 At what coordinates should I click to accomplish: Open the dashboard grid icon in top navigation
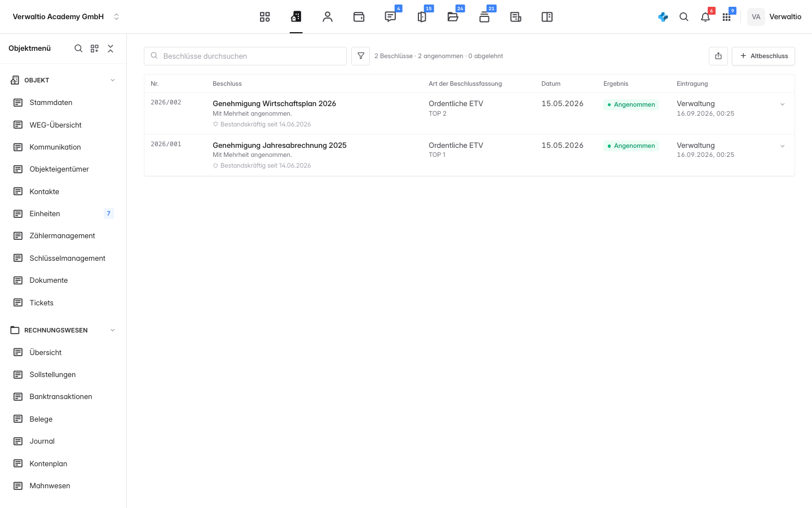264,17
